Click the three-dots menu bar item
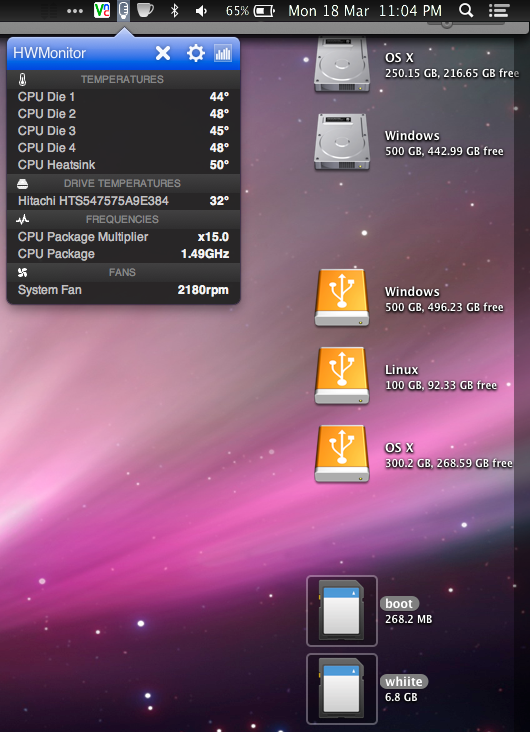 [75, 11]
